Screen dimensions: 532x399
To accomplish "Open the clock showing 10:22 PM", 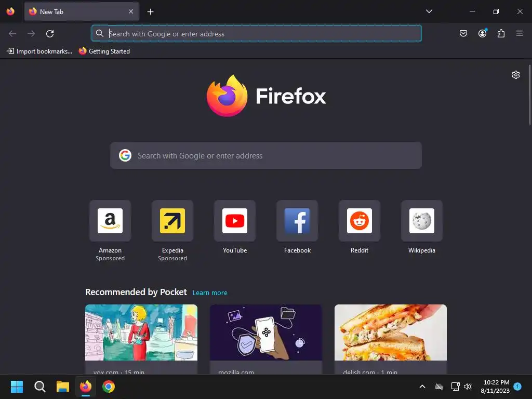I will 495,387.
